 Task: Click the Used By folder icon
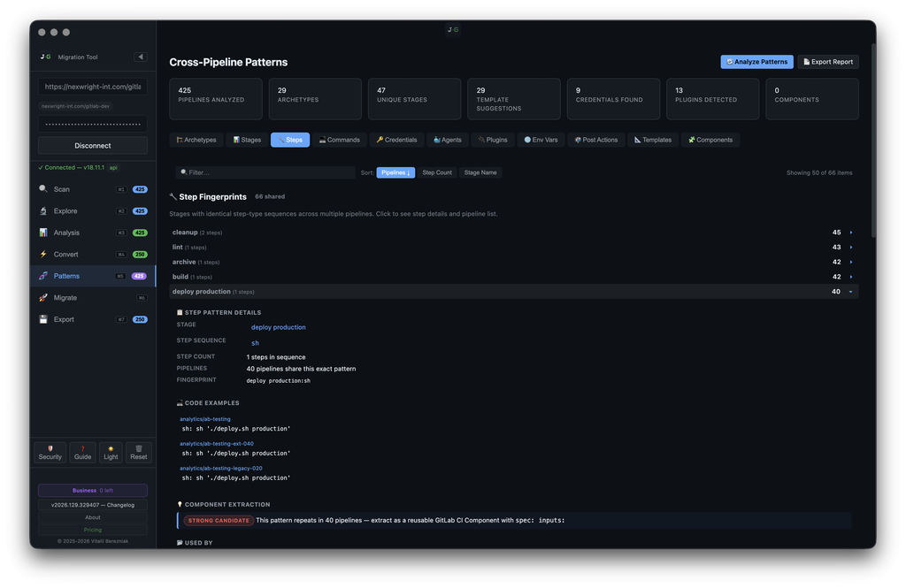(180, 542)
